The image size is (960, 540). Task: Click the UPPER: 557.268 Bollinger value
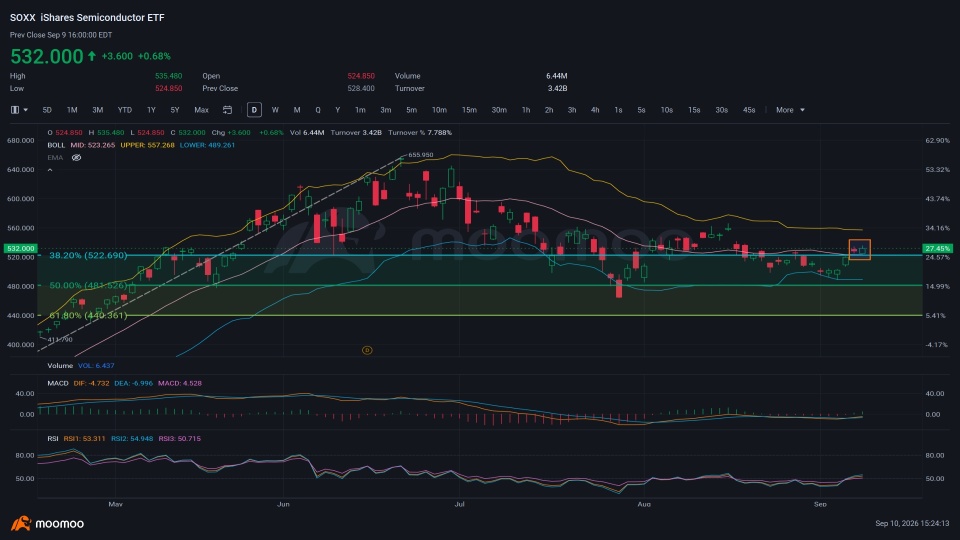(148, 145)
